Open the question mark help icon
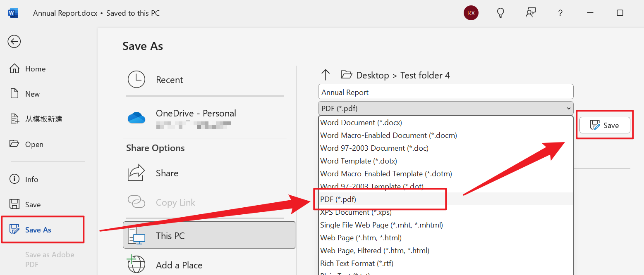Image resolution: width=644 pixels, height=275 pixels. click(560, 13)
